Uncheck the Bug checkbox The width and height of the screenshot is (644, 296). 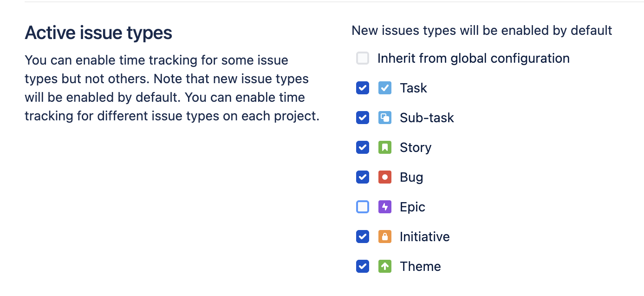(x=363, y=177)
